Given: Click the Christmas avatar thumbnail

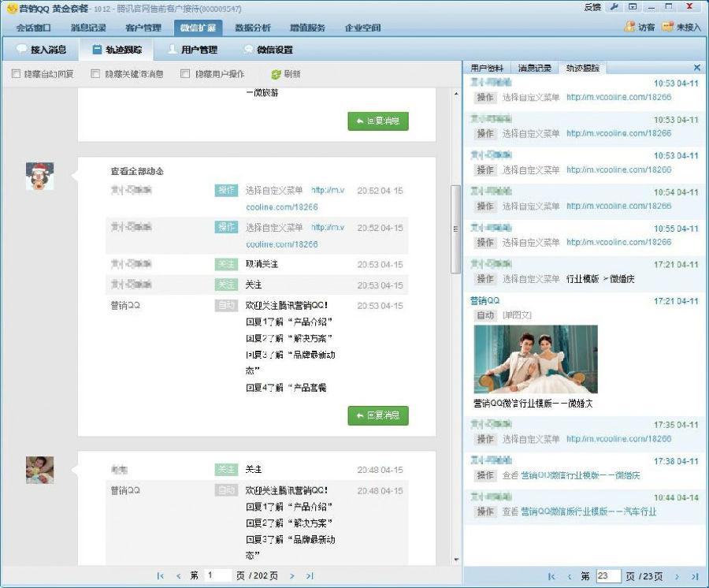Looking at the screenshot, I should coord(40,176).
